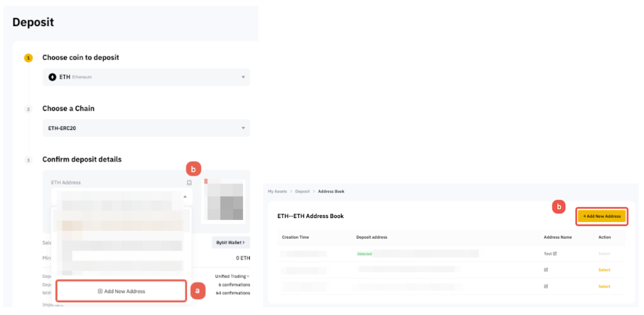Click the edit icon next to Test name
This screenshot has height=315, width=644.
[x=555, y=254]
